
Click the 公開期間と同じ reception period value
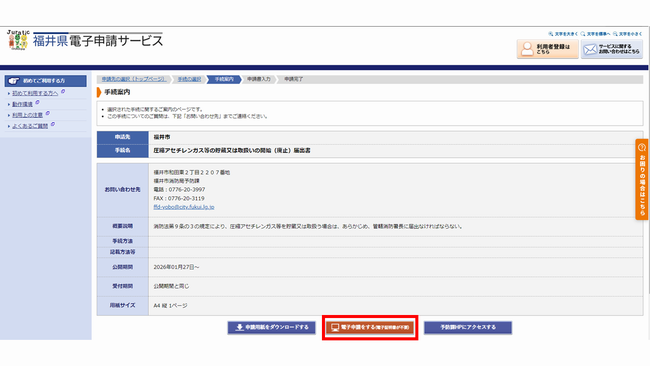[x=171, y=286]
